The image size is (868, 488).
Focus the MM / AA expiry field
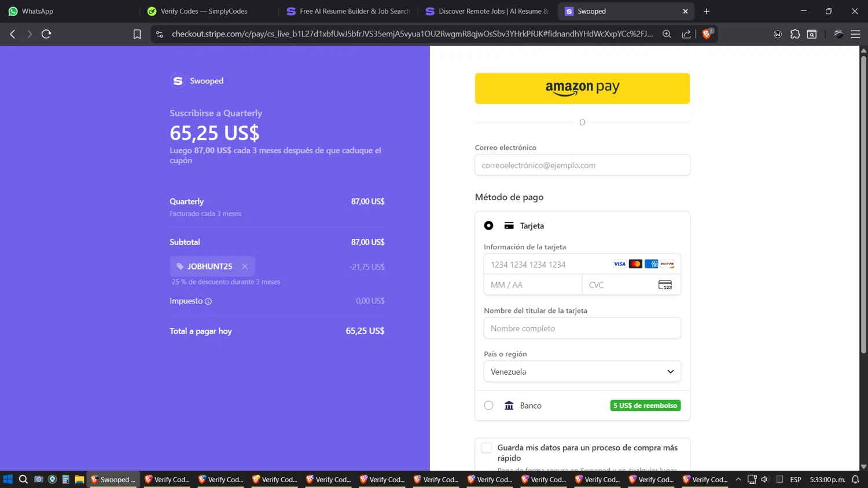coord(533,284)
